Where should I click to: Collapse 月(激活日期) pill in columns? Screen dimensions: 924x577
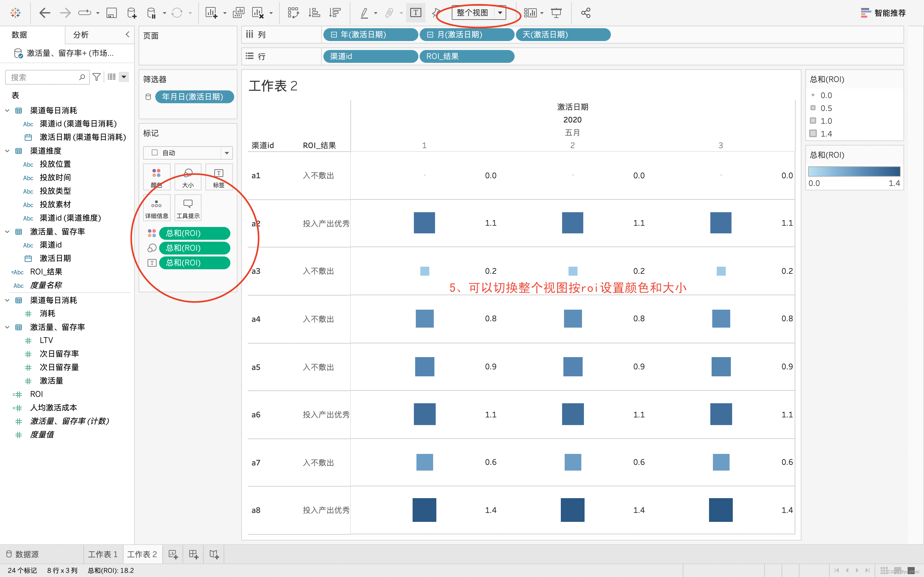click(x=430, y=35)
